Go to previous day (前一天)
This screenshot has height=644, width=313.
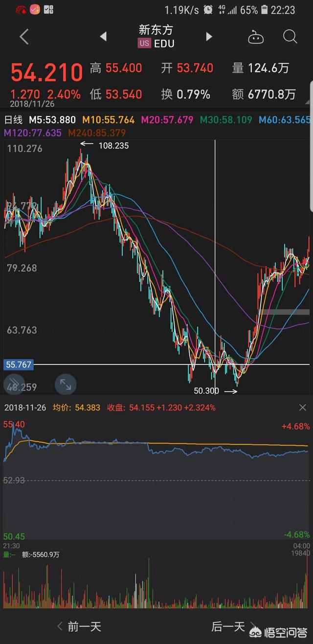(x=79, y=626)
